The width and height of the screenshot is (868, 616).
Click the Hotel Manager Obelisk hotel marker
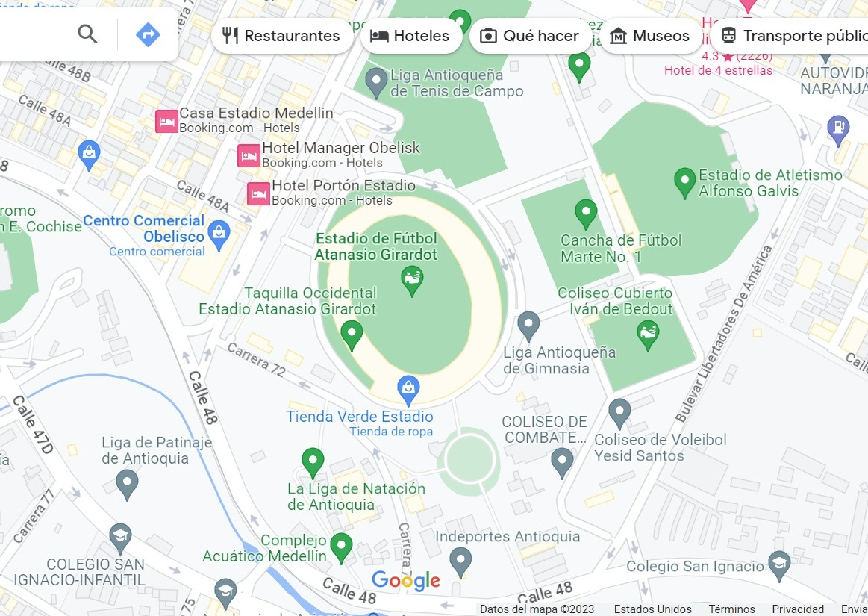249,156
